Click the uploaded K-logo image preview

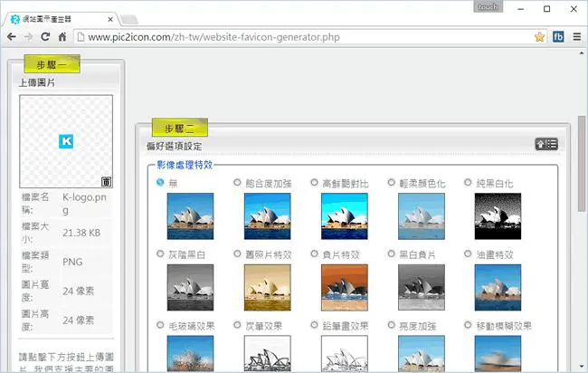(x=66, y=141)
